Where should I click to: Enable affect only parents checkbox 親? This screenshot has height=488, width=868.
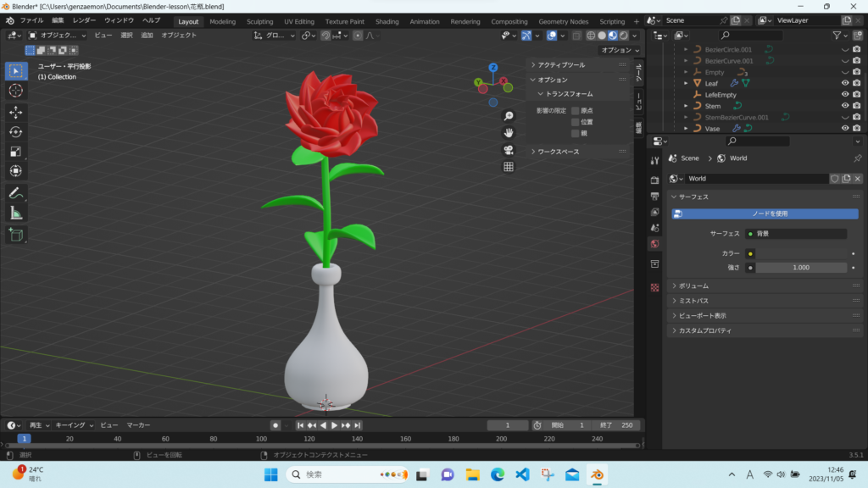[x=576, y=133]
